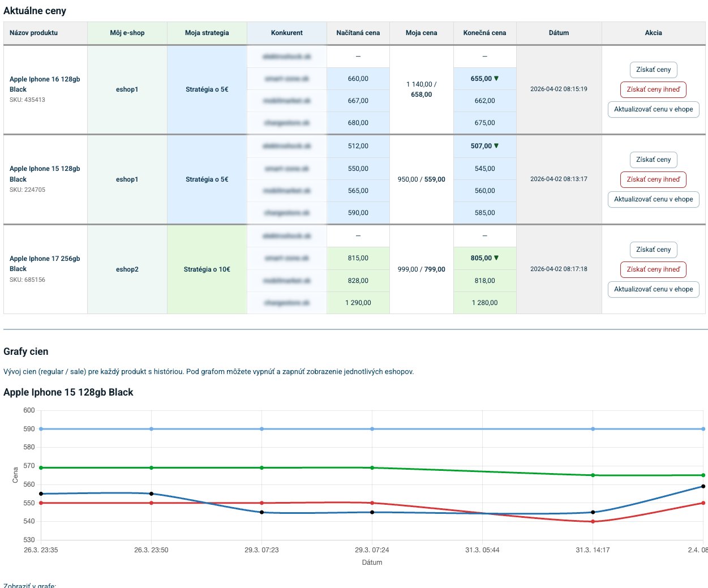Click the Môj e-shop column header
The height and width of the screenshot is (588, 708).
pos(127,33)
